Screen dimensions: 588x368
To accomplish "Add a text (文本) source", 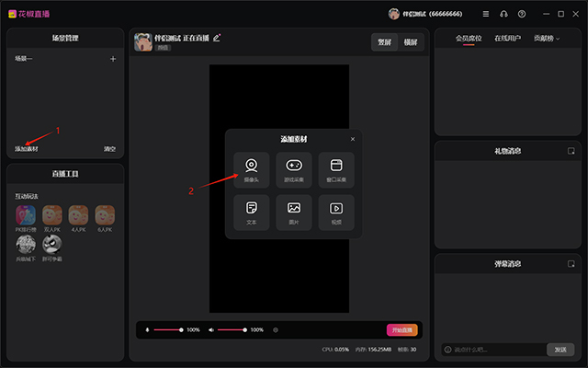I will click(x=251, y=213).
